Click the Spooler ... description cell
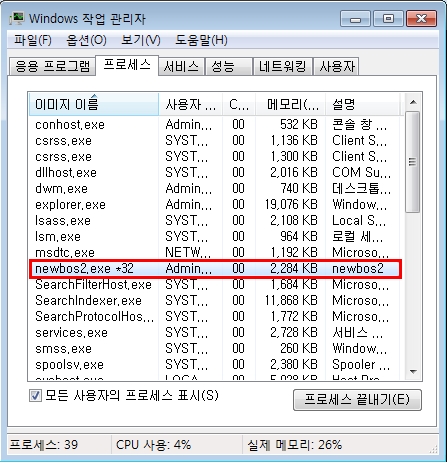 click(361, 365)
